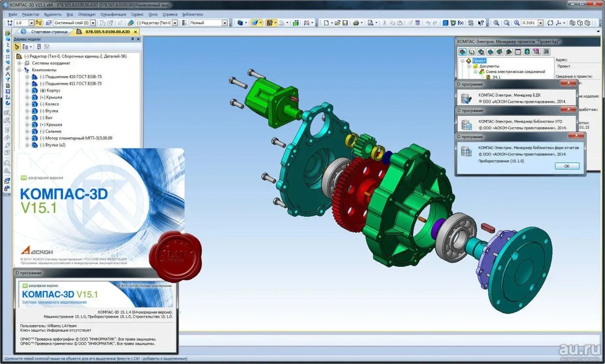Image resolution: width=605 pixels, height=364 pixels.
Task: Open the 'Операции' menu
Action: pos(87,14)
